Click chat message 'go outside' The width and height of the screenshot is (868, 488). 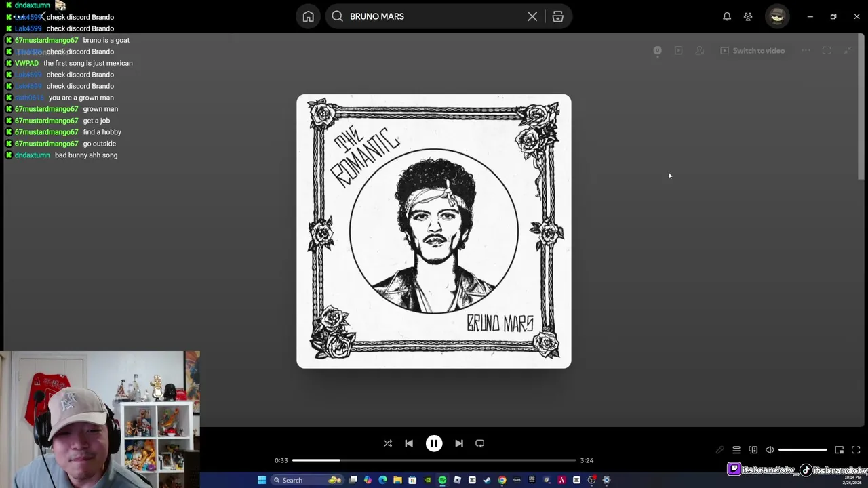click(x=100, y=144)
